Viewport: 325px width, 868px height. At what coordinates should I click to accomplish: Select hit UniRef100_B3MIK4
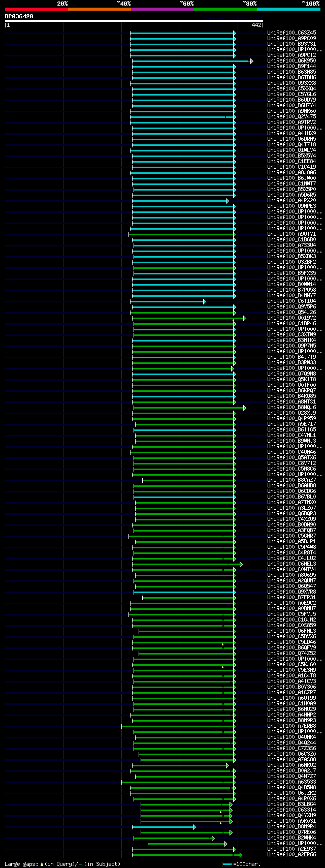pos(291,340)
